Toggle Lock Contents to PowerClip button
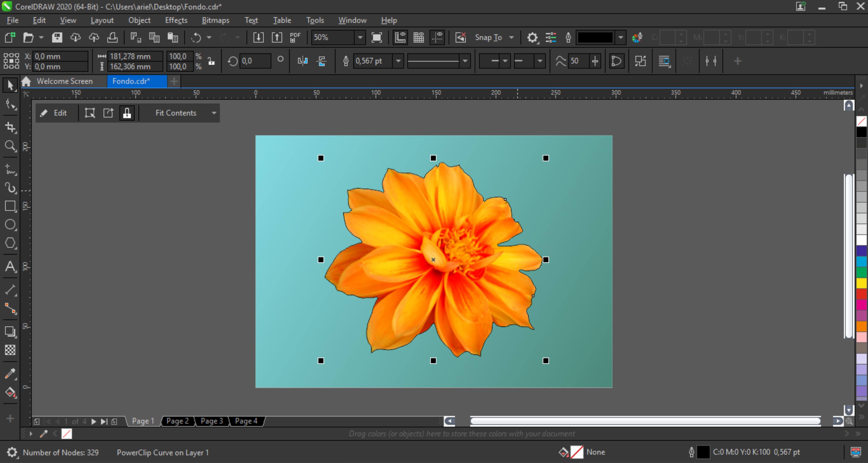 tap(127, 113)
